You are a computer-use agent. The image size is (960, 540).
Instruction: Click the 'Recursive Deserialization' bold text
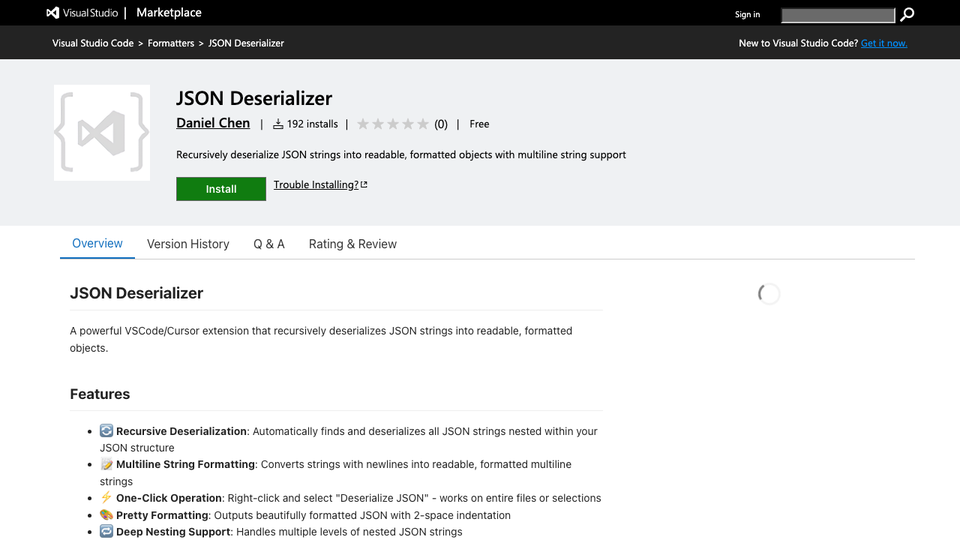click(181, 431)
